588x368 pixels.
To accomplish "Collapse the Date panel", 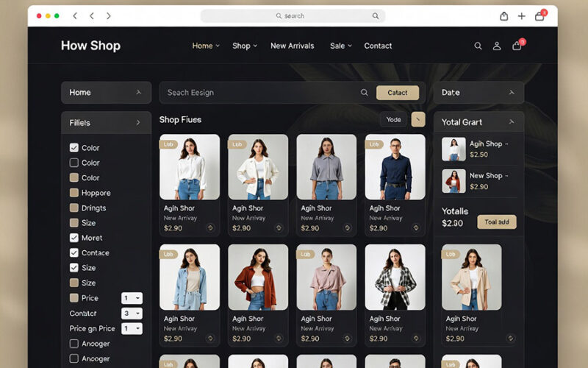I will tap(512, 92).
